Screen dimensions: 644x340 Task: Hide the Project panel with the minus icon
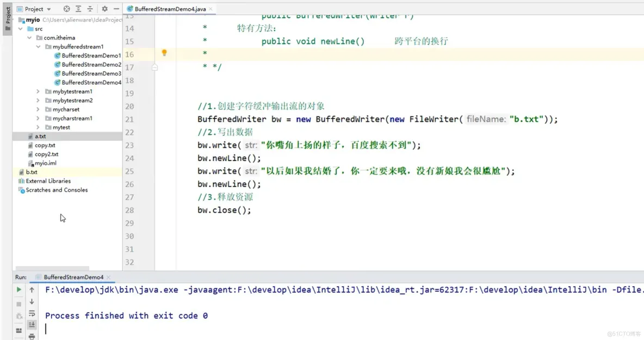coord(116,9)
